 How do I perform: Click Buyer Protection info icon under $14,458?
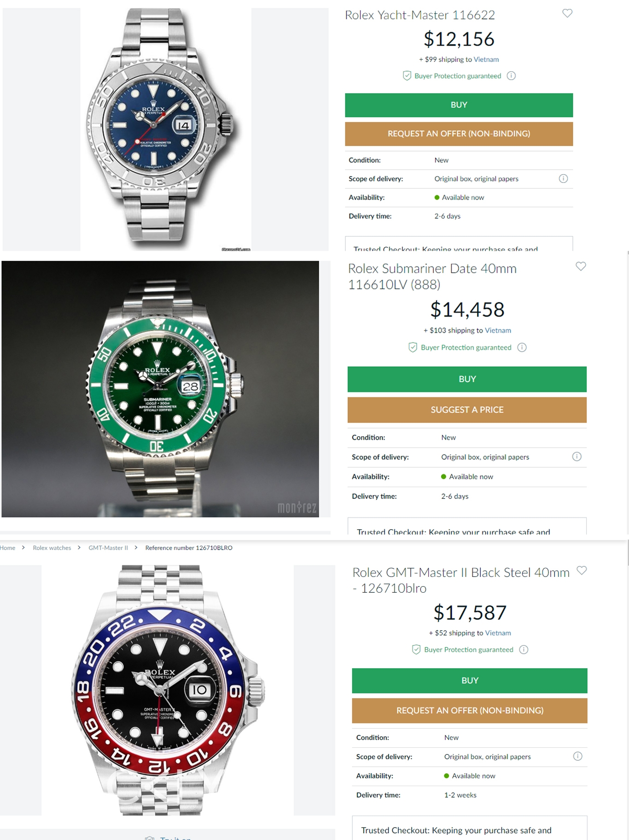pos(522,347)
